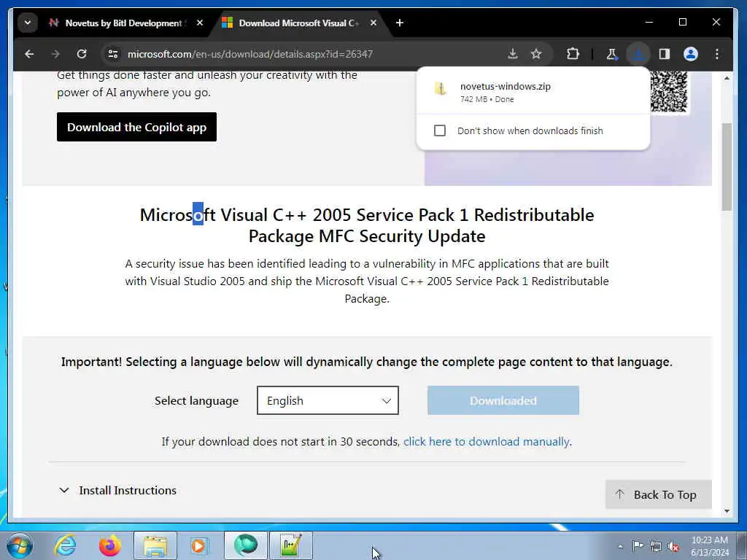The height and width of the screenshot is (560, 747).
Task: Open Chrome three-dot menu
Action: pyautogui.click(x=717, y=54)
